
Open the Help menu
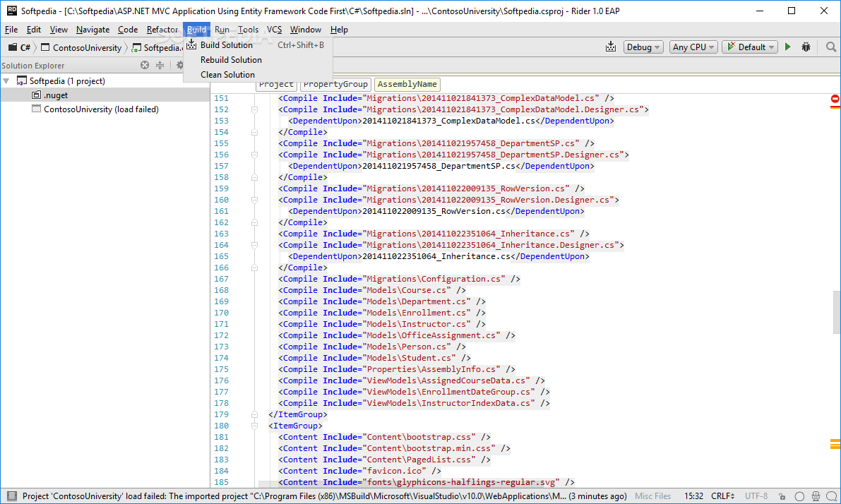coord(339,30)
